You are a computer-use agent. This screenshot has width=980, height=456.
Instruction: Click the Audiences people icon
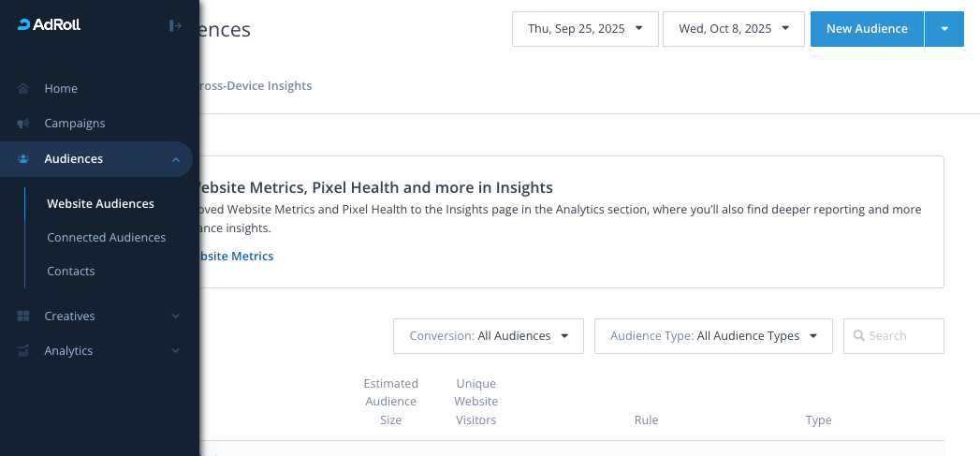23,159
